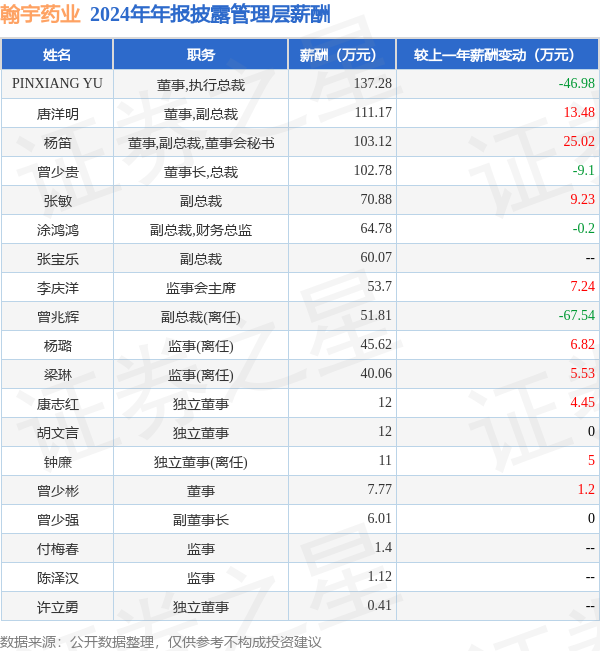Screen dimensions: 600x651
Task: Select the name 曾兆辉
Action: click(57, 316)
